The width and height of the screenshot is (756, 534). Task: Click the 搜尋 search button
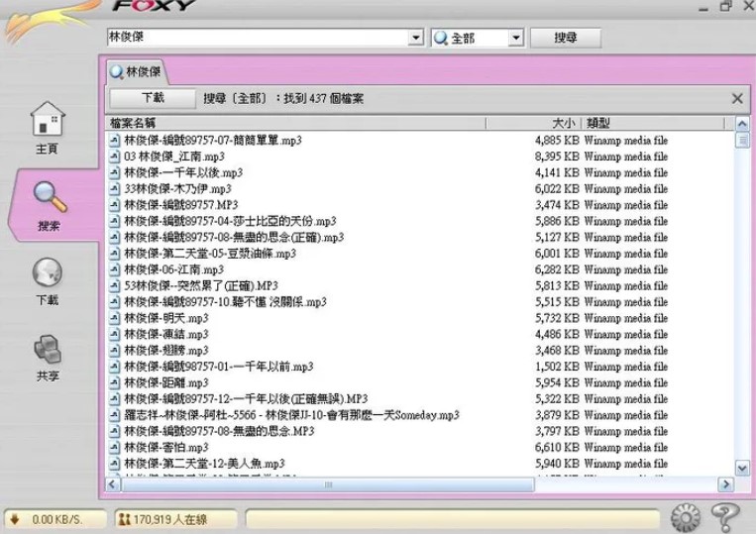click(x=566, y=38)
